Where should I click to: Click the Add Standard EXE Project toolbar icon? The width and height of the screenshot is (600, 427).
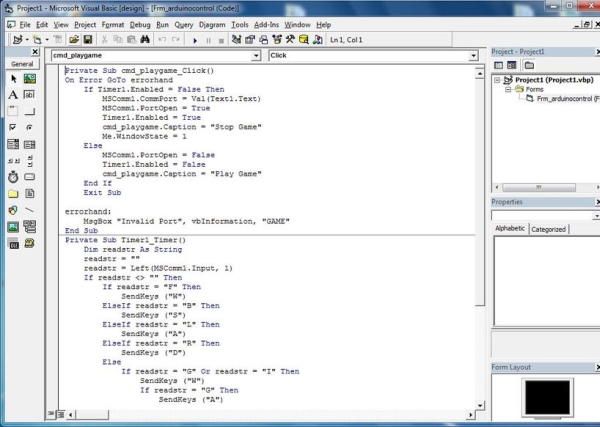(x=17, y=39)
